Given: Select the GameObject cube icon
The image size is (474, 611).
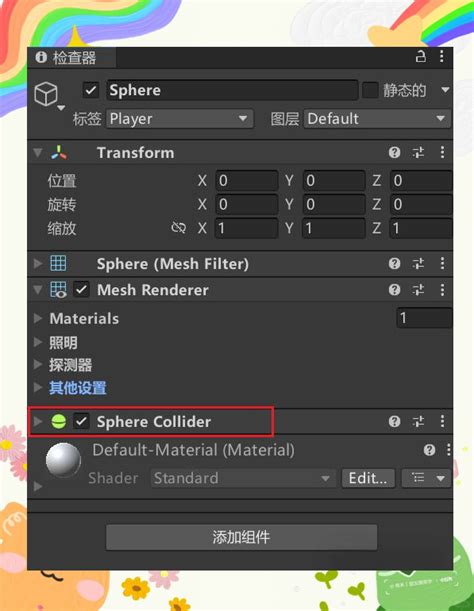Looking at the screenshot, I should tap(46, 94).
